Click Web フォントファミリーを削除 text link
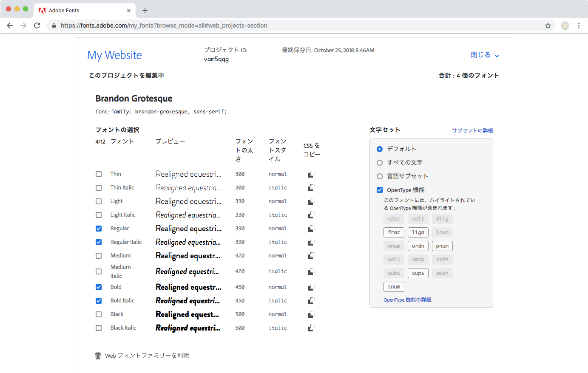 click(147, 356)
